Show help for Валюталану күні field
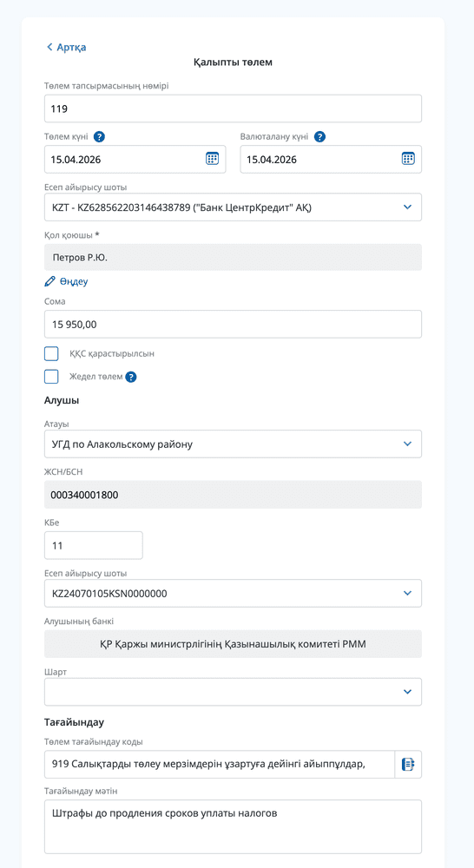This screenshot has width=474, height=868. coord(319,137)
